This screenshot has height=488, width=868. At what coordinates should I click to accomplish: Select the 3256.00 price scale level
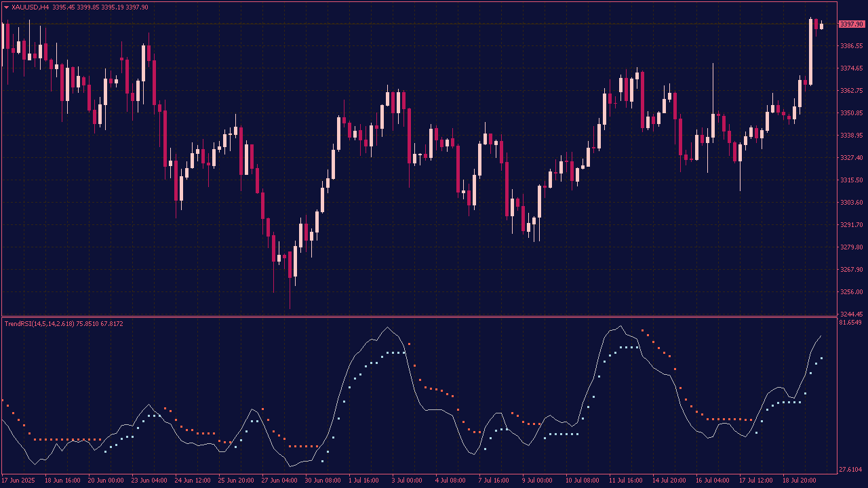pyautogui.click(x=851, y=292)
